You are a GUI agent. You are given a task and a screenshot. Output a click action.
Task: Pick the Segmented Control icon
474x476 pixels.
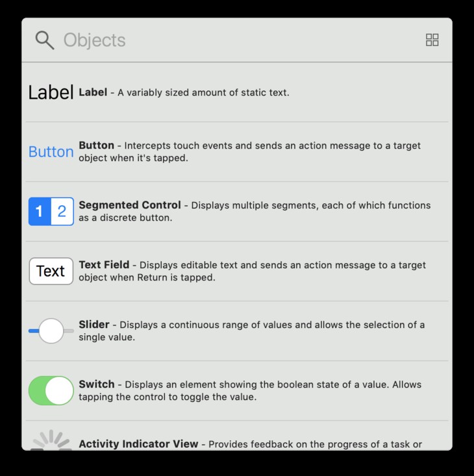51,211
